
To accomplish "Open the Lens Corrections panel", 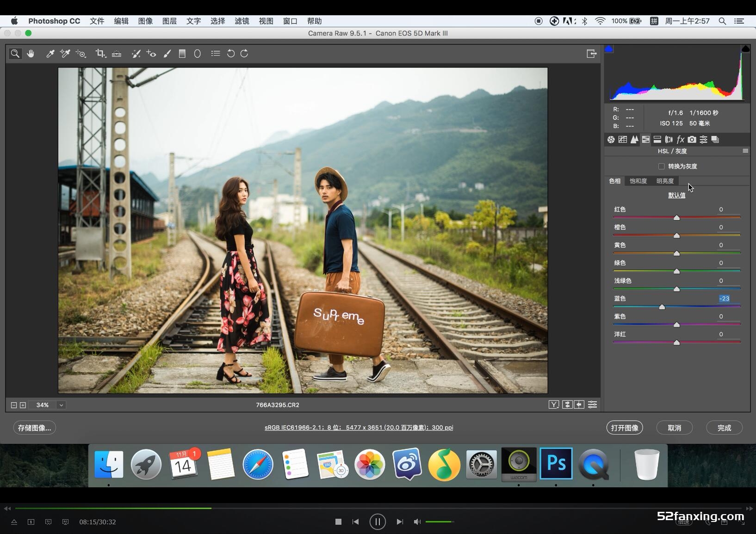I will (x=669, y=140).
